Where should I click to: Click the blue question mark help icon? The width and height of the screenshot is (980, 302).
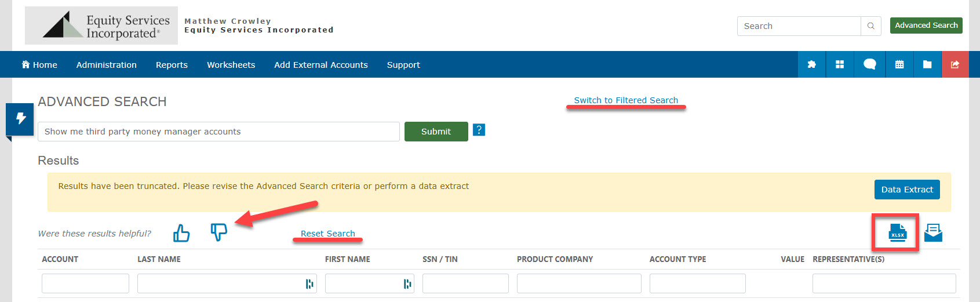(x=479, y=130)
